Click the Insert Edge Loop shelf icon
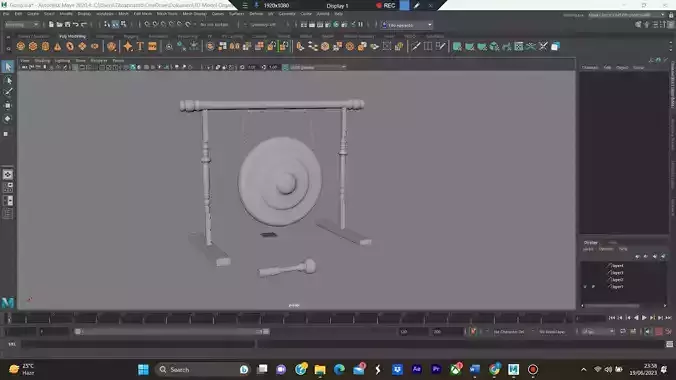This screenshot has width=676, height=380. point(428,46)
